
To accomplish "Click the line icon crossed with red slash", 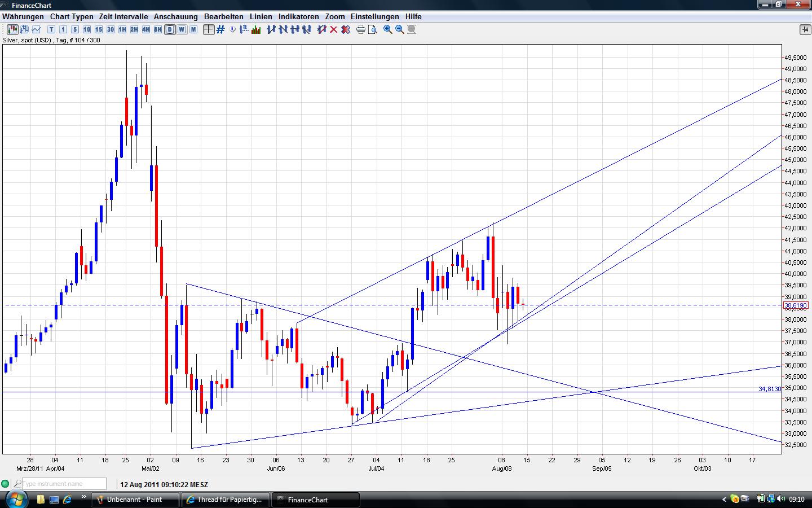I will click(322, 29).
